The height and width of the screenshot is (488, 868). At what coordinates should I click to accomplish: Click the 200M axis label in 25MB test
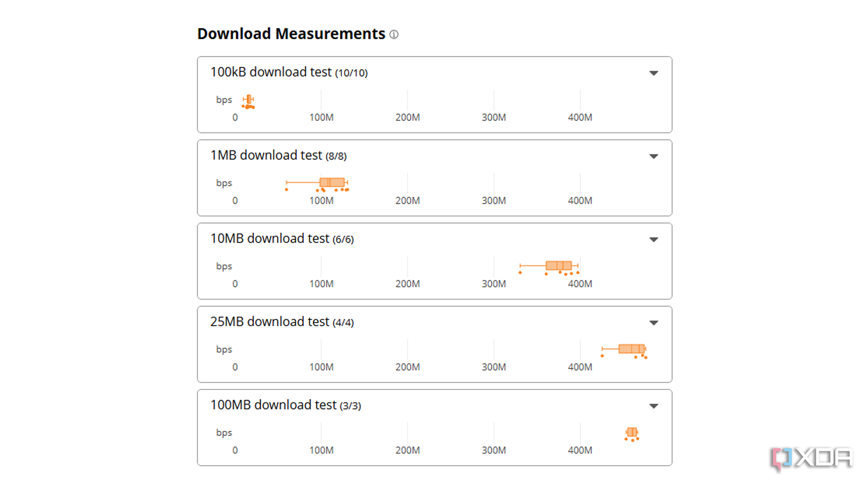(407, 367)
